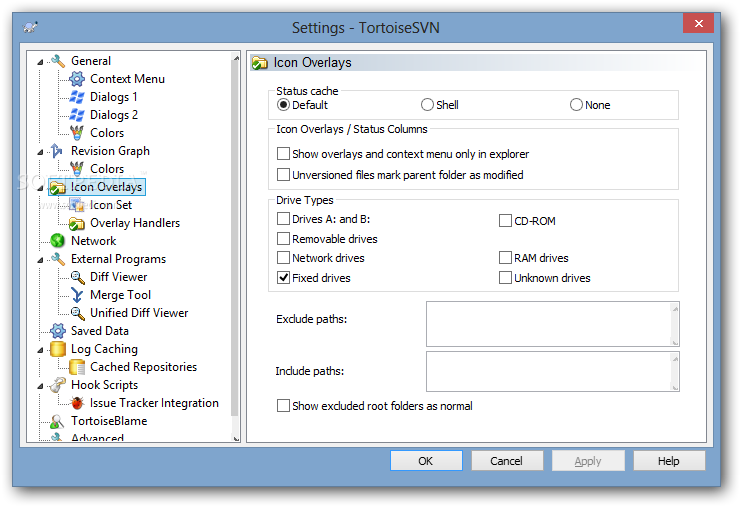Click the Colors icon under Revision Graph
This screenshot has width=741, height=507.
coord(77,169)
